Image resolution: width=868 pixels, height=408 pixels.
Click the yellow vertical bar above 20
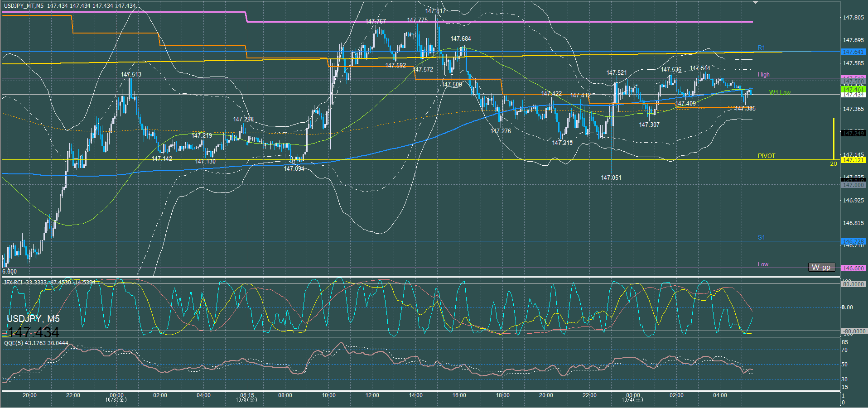(x=834, y=138)
